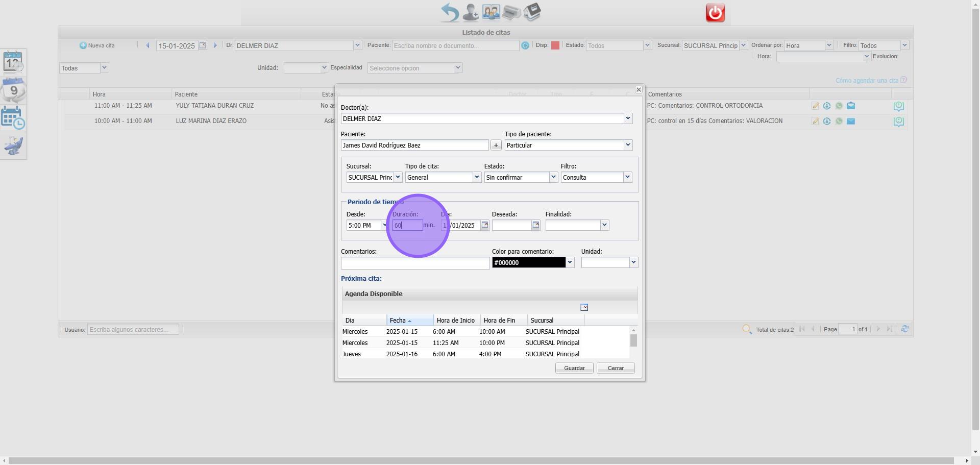The height and width of the screenshot is (465, 980).
Task: Click the Hora de Inicio column header
Action: [x=455, y=321]
